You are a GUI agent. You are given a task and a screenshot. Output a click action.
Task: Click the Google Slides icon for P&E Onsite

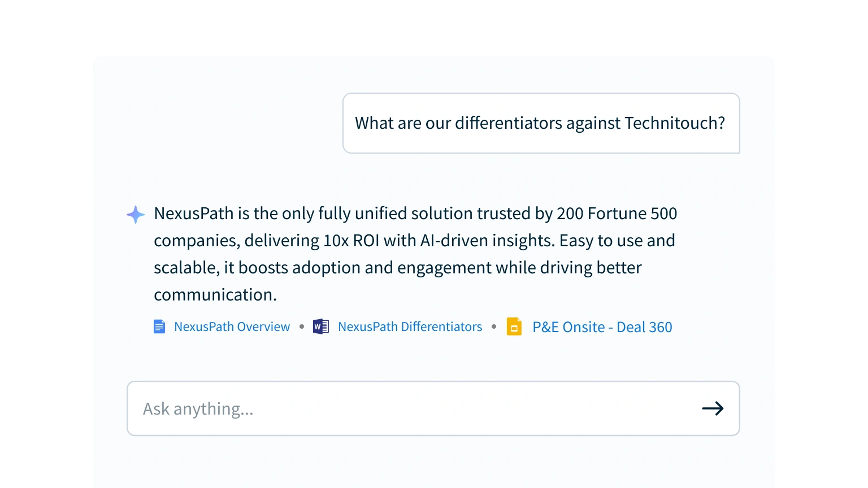point(514,327)
